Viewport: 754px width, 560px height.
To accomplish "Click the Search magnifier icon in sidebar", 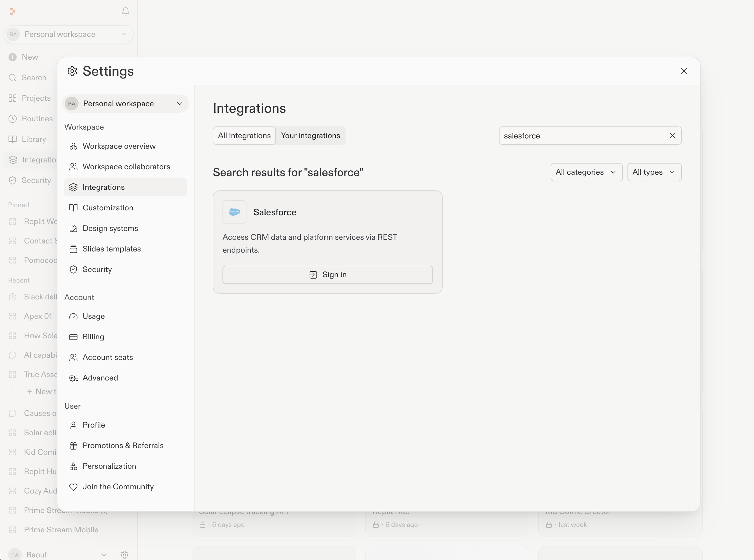I will [13, 78].
